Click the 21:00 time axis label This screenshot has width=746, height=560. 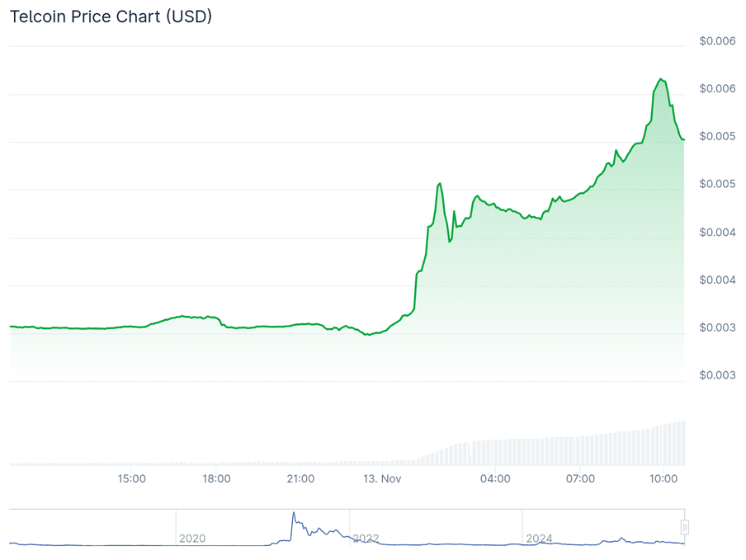point(300,478)
